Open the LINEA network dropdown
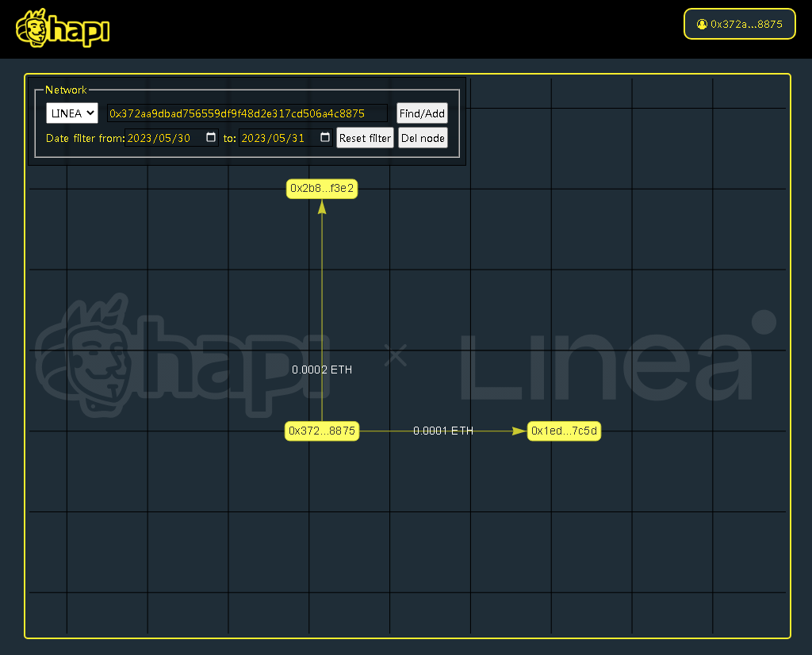 (72, 113)
